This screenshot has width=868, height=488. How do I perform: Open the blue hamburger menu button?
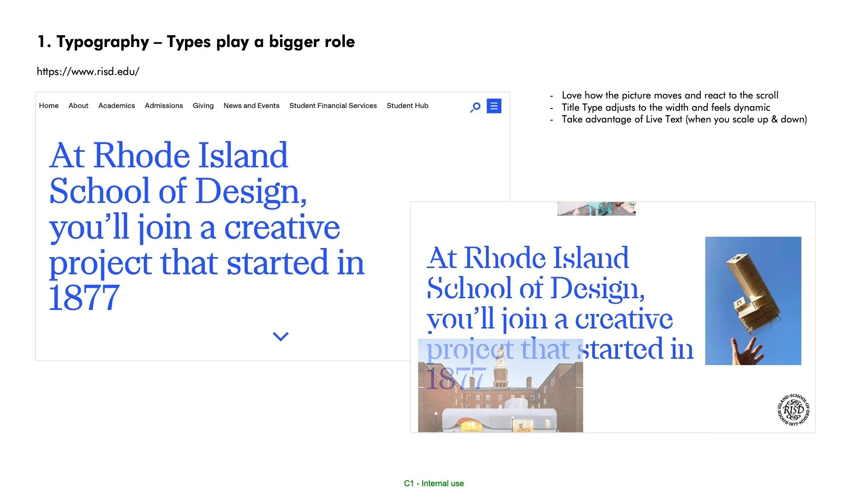[x=494, y=106]
